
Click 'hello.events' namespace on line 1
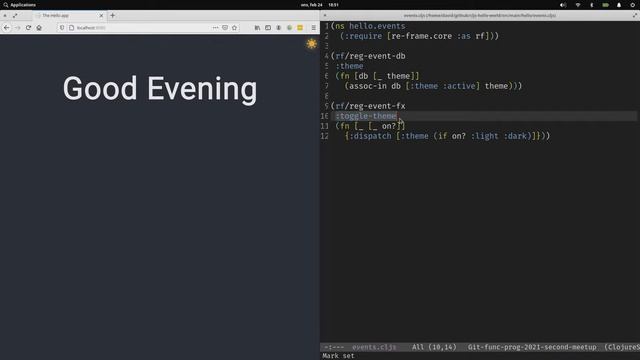coord(377,26)
